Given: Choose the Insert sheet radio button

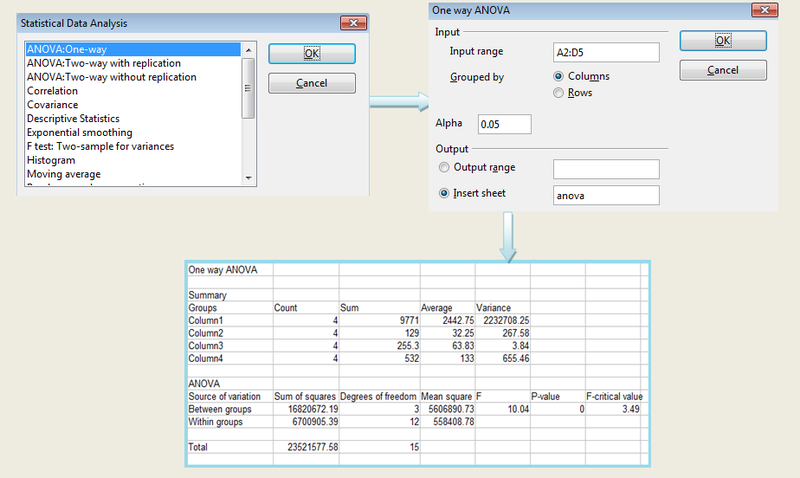Looking at the screenshot, I should (x=445, y=194).
